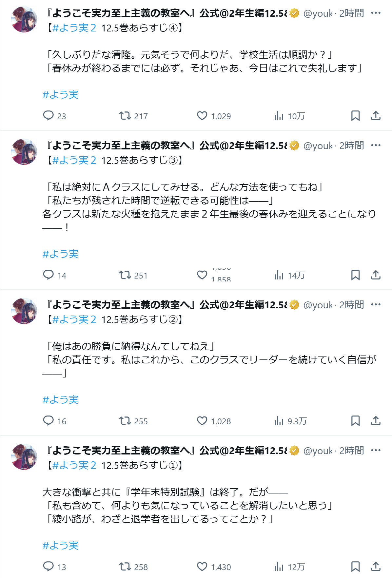This screenshot has width=392, height=578.
Task: Reply to the あらすじ④ post
Action: click(x=49, y=116)
